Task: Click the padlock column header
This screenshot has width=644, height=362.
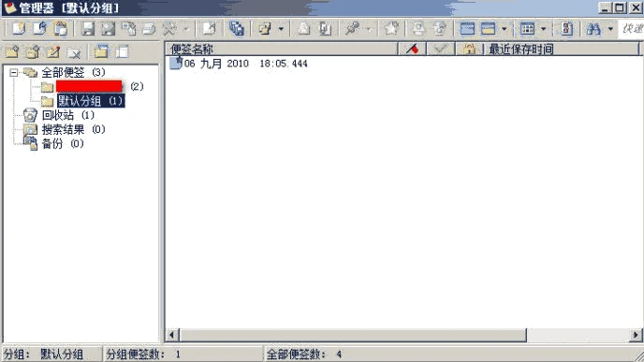Action: pos(469,50)
